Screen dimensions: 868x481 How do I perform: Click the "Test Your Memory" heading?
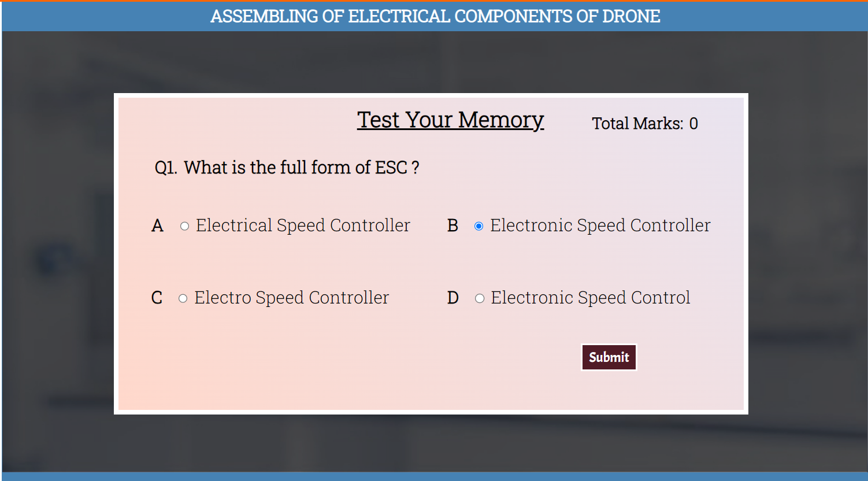click(450, 120)
